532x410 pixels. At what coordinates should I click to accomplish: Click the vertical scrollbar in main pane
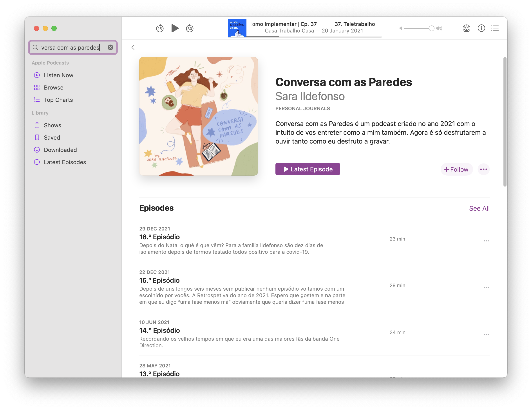[505, 122]
